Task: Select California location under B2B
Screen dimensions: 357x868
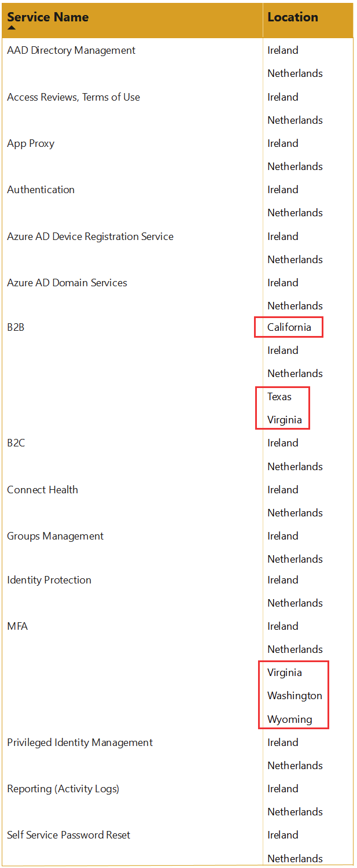Action: pyautogui.click(x=289, y=327)
